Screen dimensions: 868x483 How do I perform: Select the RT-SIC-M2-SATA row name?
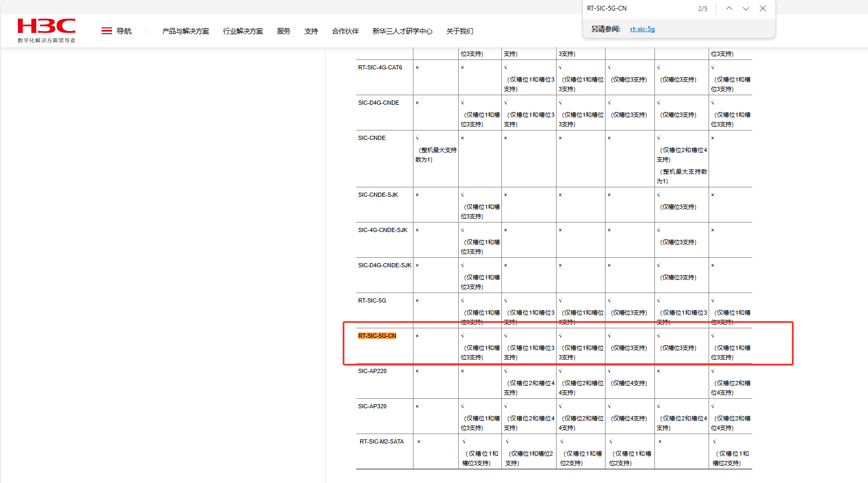click(382, 441)
